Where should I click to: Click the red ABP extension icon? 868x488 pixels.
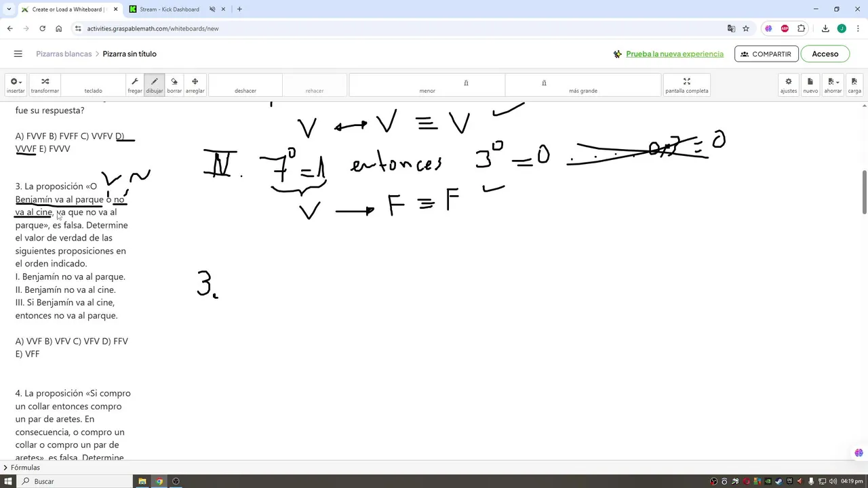[x=785, y=28]
